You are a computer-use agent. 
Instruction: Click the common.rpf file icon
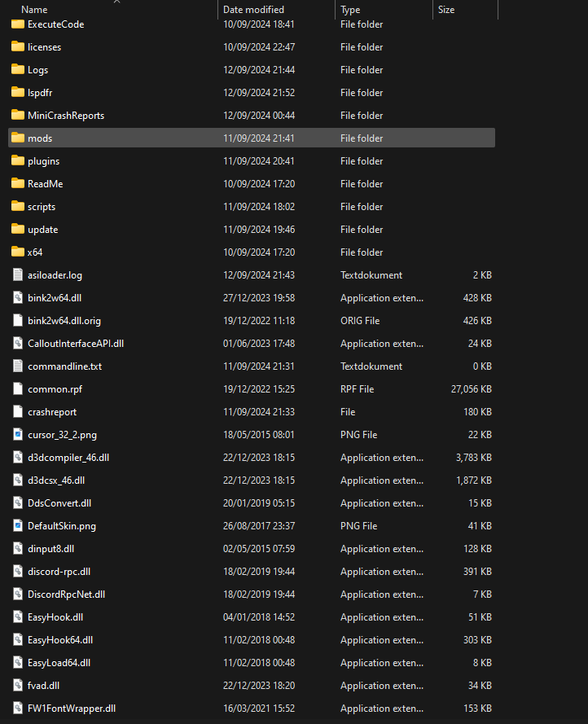click(18, 388)
